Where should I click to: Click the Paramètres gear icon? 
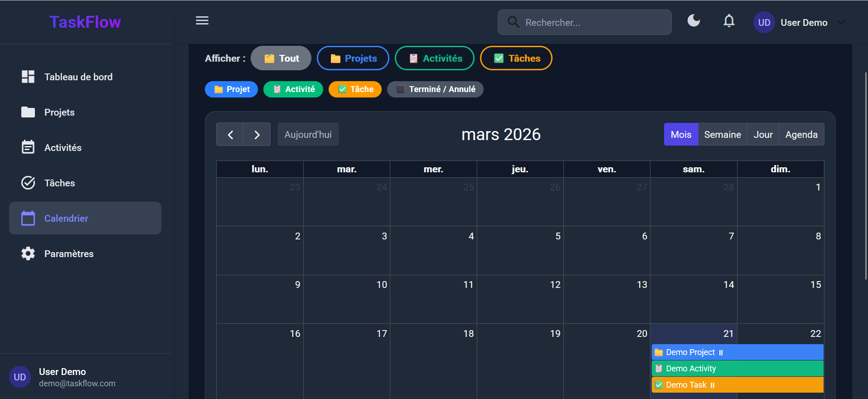[x=28, y=253]
